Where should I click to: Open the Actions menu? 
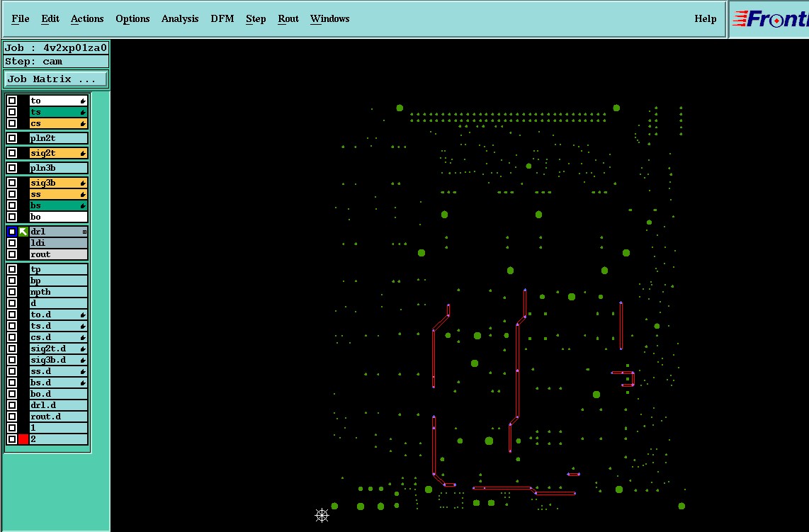86,18
